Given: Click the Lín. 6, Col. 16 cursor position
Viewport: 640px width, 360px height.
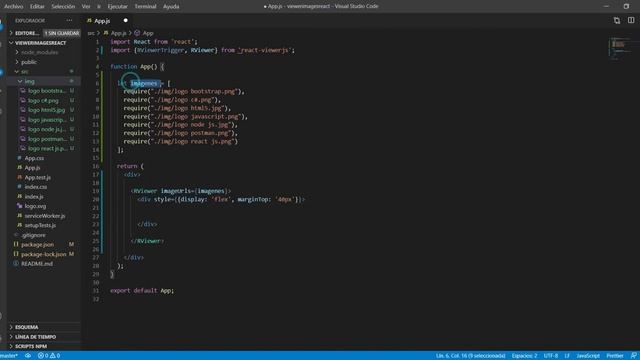Looking at the screenshot, I should [470, 356].
